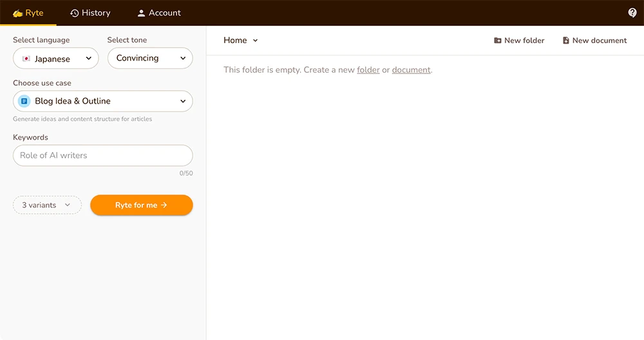Click the Japanese flag icon

26,59
